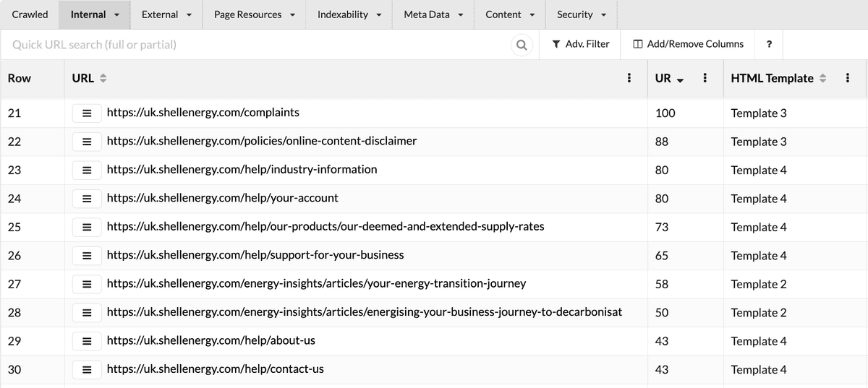Open the Adv. Filter panel
The height and width of the screenshot is (388, 868).
coord(580,44)
